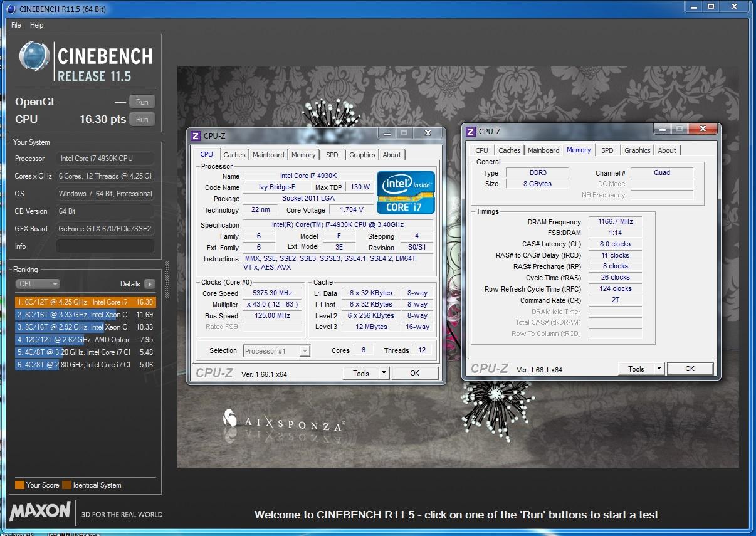Expand ranking Details arrow button

coord(149,284)
